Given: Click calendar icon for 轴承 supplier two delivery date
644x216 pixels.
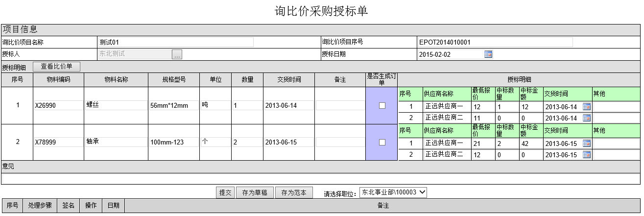Looking at the screenshot, I should 586,155.
